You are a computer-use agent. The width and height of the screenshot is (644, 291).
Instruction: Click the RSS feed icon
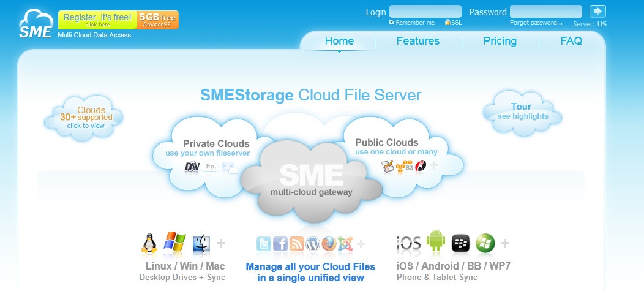pos(296,244)
